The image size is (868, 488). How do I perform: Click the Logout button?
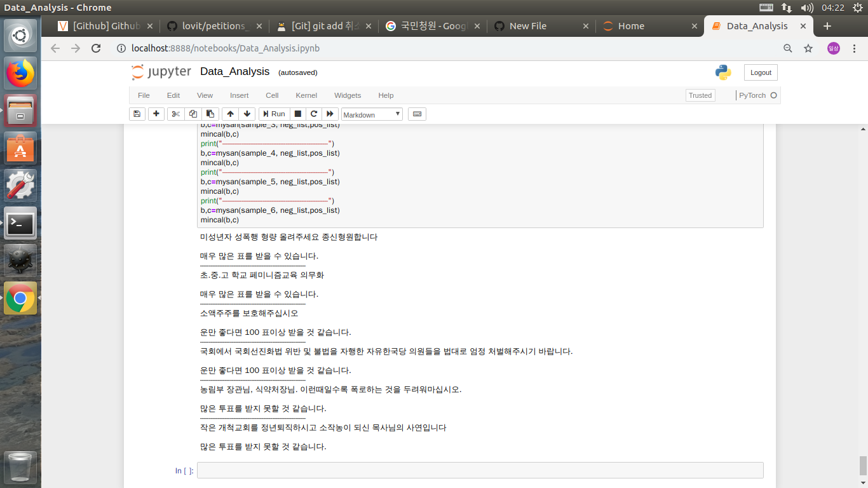pyautogui.click(x=760, y=72)
